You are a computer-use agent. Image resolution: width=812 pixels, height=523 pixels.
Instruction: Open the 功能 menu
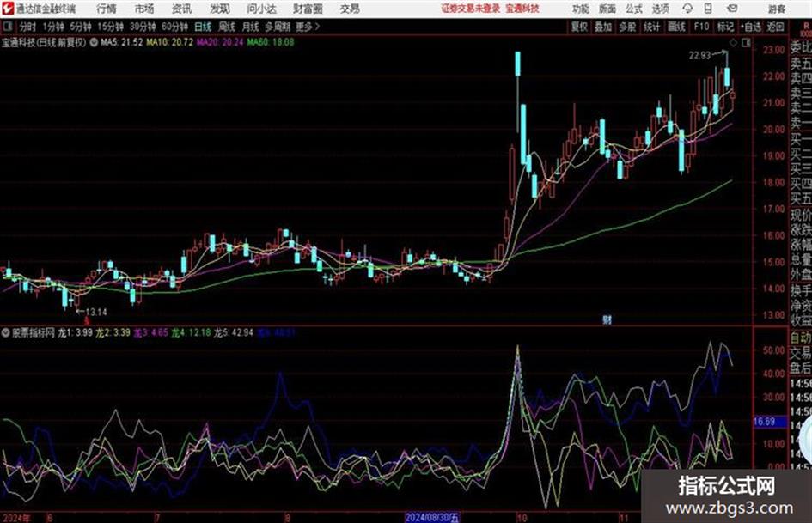point(581,9)
